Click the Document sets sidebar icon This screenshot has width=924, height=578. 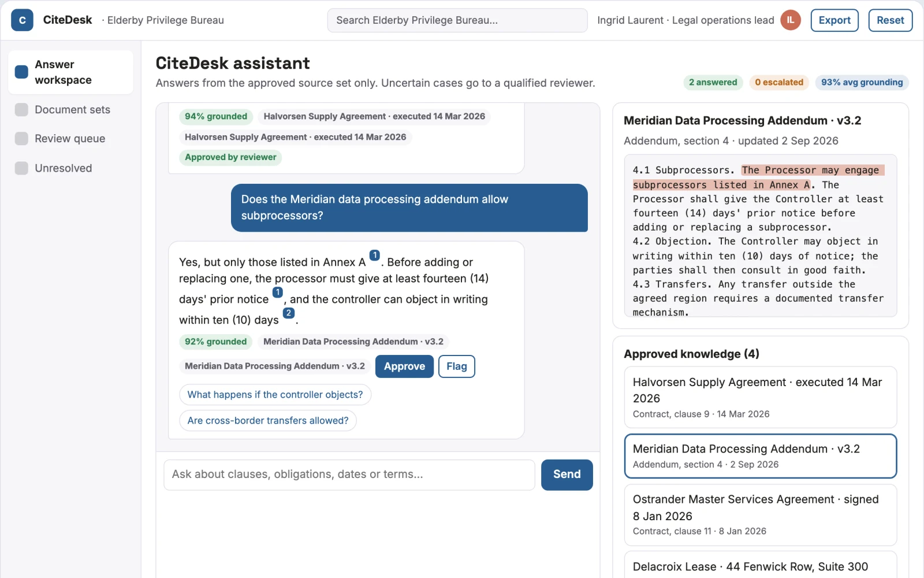click(21, 110)
